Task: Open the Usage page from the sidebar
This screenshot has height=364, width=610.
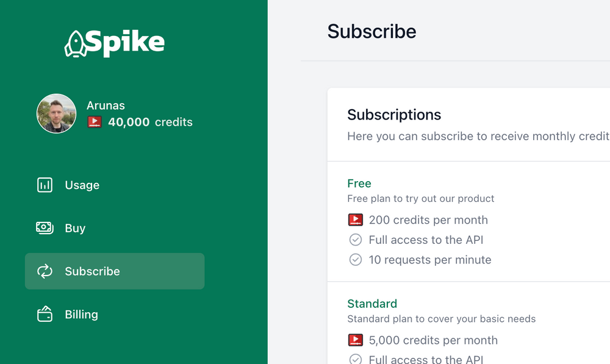Action: pos(81,185)
